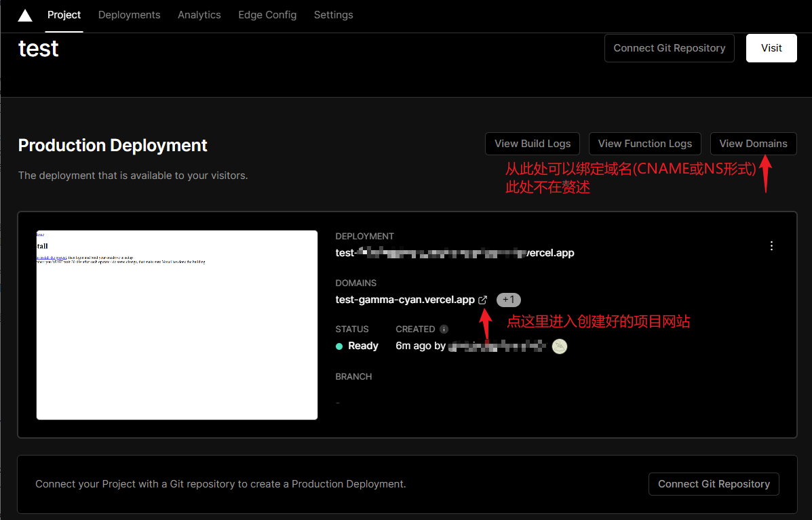
Task: Expand the +1 additional domains badge
Action: pos(508,300)
